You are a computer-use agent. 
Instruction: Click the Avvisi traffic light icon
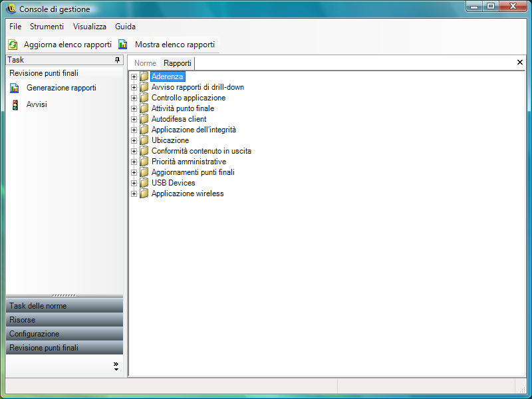pyautogui.click(x=15, y=105)
